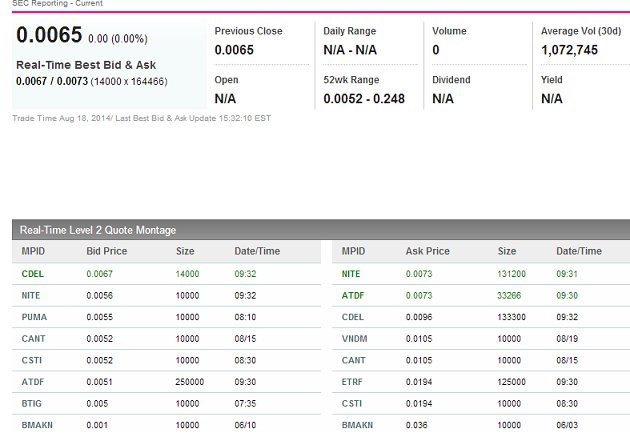Select the ATDF ask size 33266
This screenshot has width=630, height=441.
tap(509, 296)
